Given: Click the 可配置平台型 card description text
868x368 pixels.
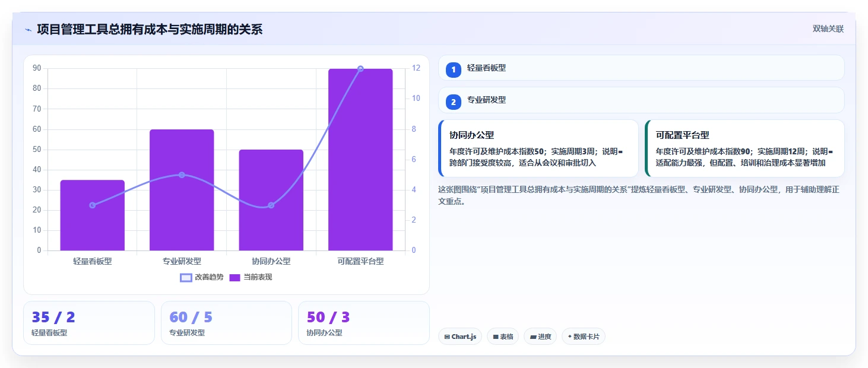Looking at the screenshot, I should tap(745, 157).
